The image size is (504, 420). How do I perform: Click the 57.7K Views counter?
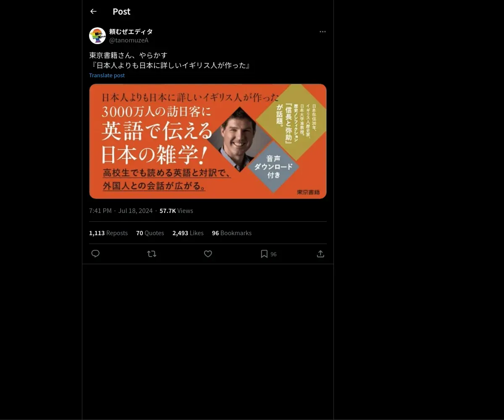click(176, 210)
